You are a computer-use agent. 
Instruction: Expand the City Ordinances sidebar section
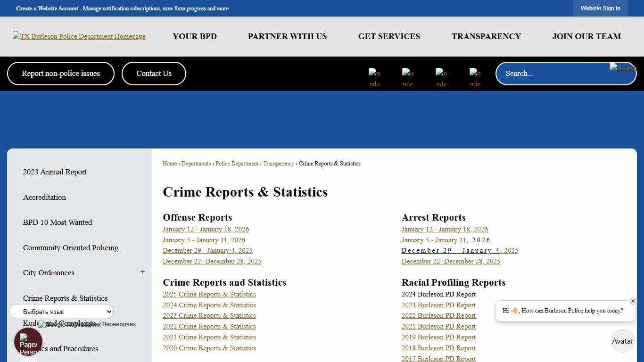coord(142,272)
